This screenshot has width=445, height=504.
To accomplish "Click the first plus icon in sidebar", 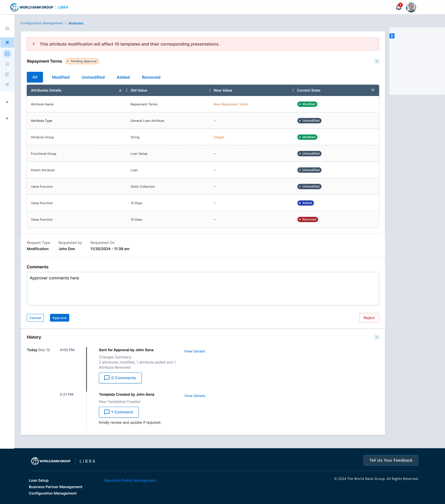I will [x=7, y=102].
